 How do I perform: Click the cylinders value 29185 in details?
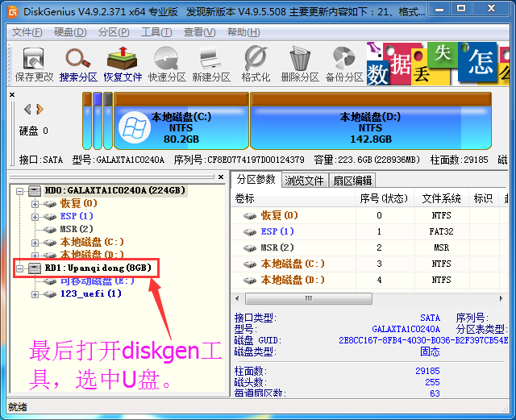pyautogui.click(x=427, y=371)
